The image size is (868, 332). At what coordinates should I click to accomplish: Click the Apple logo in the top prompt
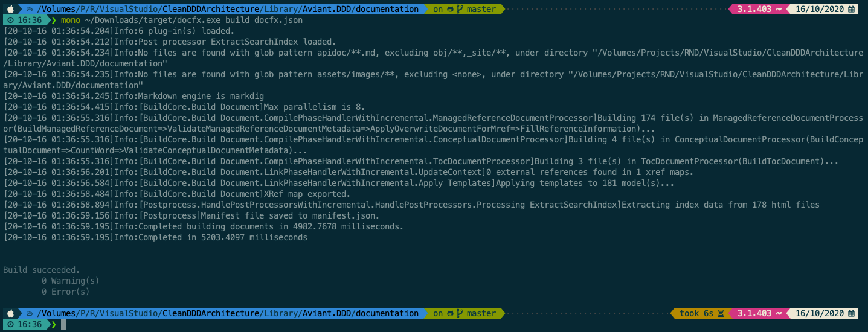point(10,9)
